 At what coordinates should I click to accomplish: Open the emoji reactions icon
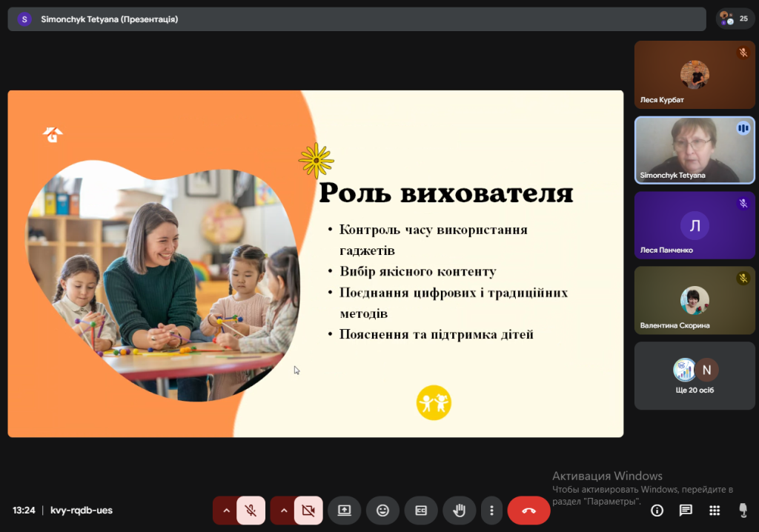point(382,511)
